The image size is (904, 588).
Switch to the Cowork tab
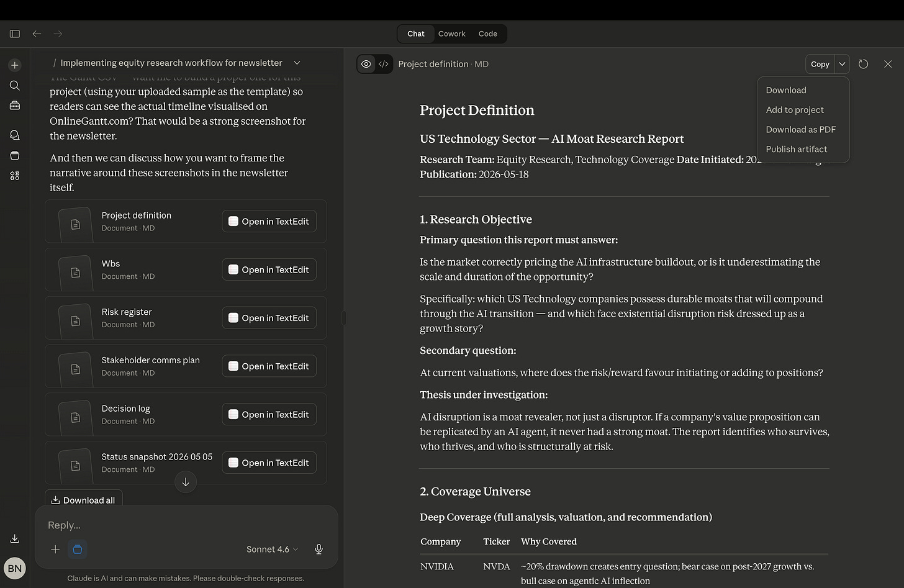451,34
